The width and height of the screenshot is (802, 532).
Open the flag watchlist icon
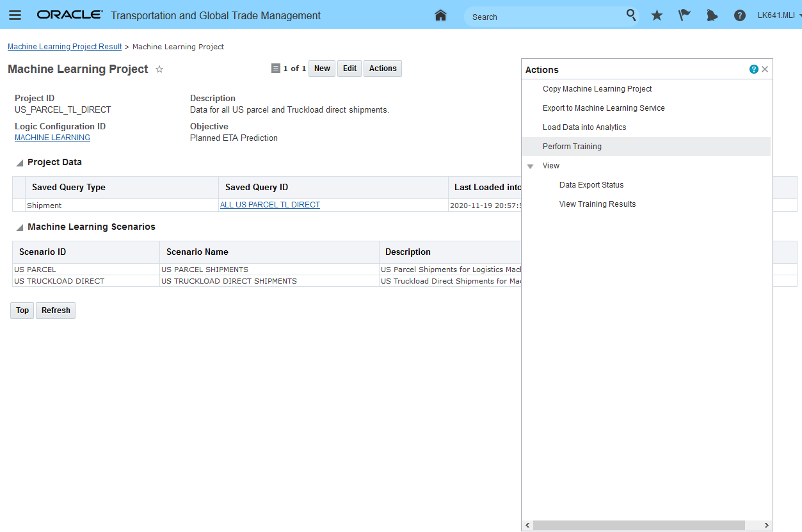[684, 15]
